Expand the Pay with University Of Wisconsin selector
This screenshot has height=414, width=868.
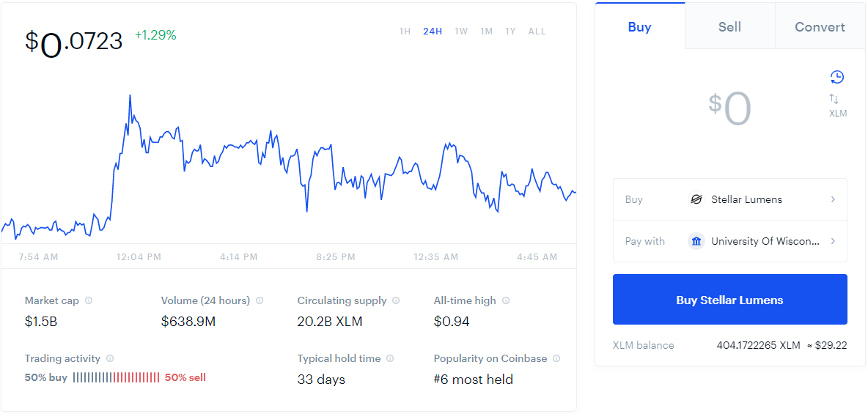coord(729,241)
